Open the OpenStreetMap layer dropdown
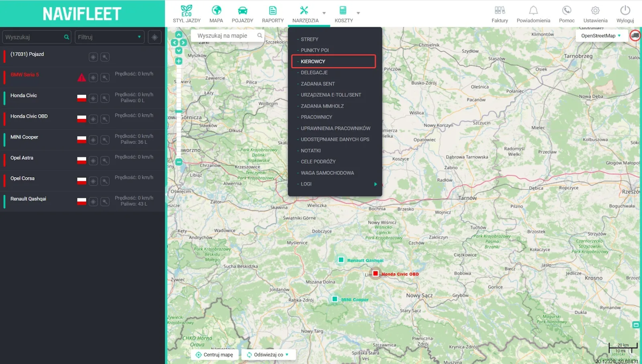The height and width of the screenshot is (364, 642). (601, 36)
